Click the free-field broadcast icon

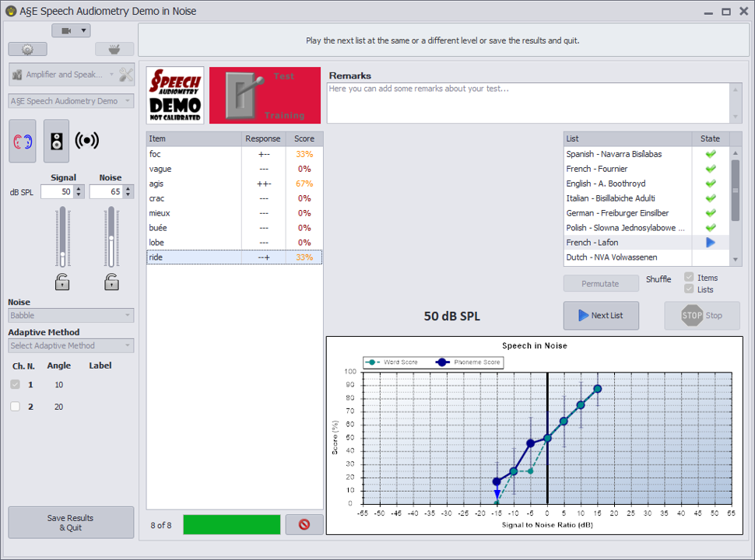[x=86, y=141]
